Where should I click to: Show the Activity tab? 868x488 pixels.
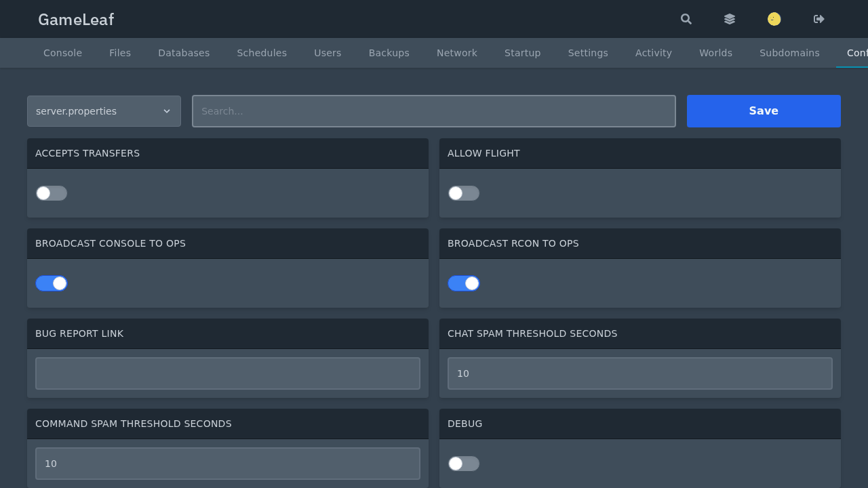click(x=654, y=53)
